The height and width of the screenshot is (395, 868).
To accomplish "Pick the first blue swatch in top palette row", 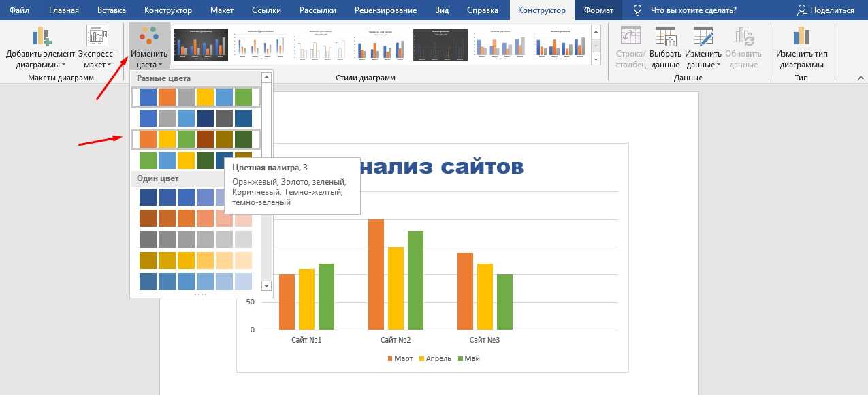I will (x=148, y=97).
